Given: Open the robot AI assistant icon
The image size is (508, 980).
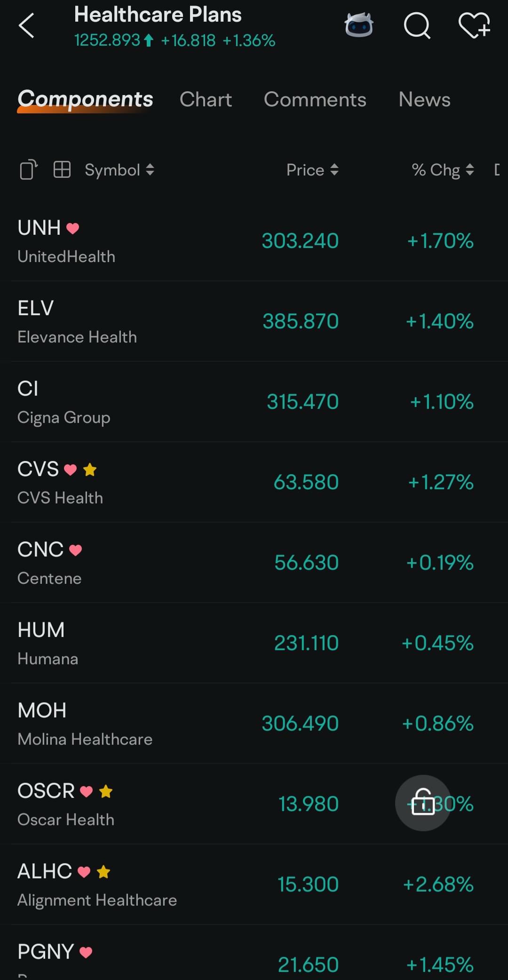Looking at the screenshot, I should (359, 25).
